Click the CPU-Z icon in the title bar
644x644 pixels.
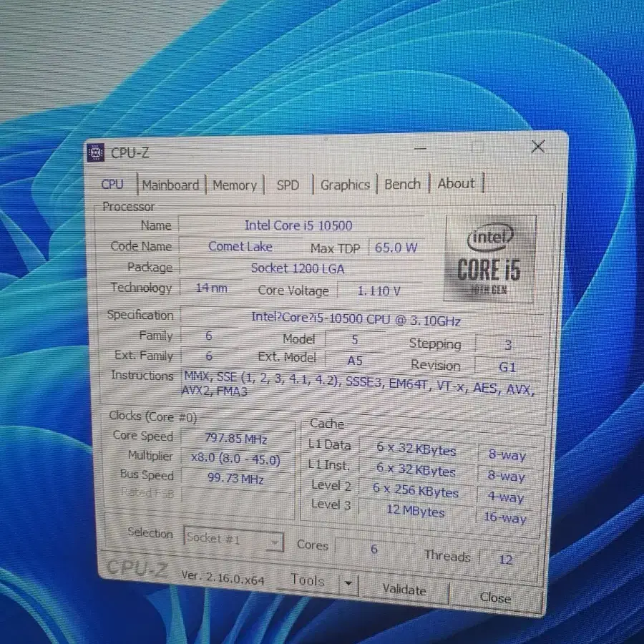96,152
